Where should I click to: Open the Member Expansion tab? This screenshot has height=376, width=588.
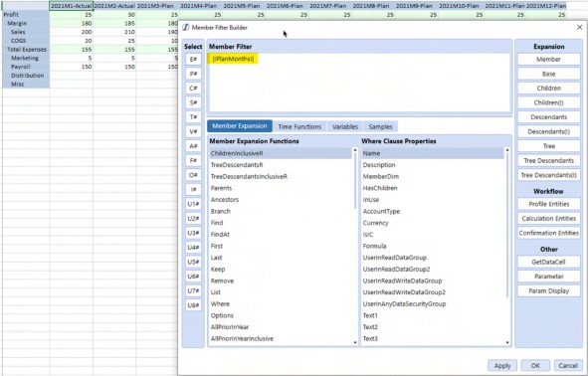pyautogui.click(x=240, y=126)
